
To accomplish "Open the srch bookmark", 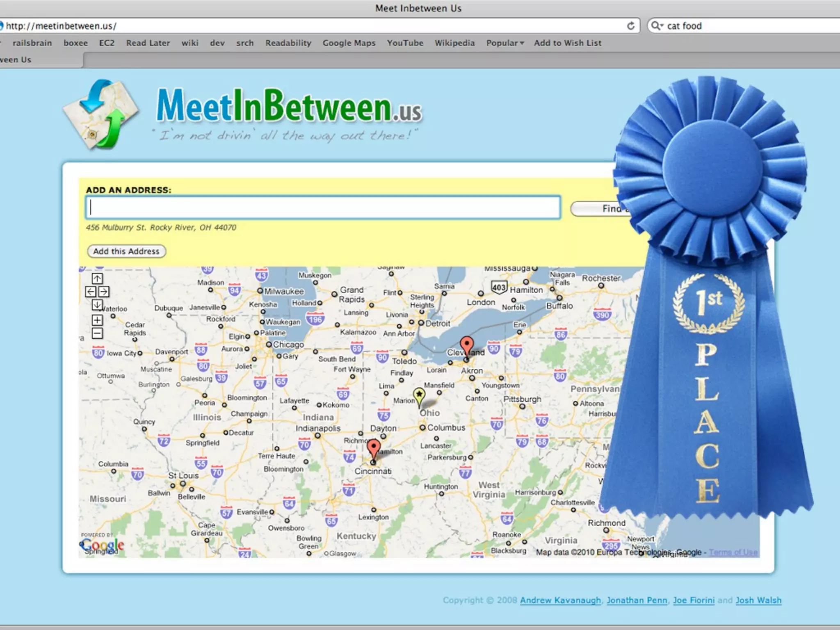I will (x=245, y=43).
